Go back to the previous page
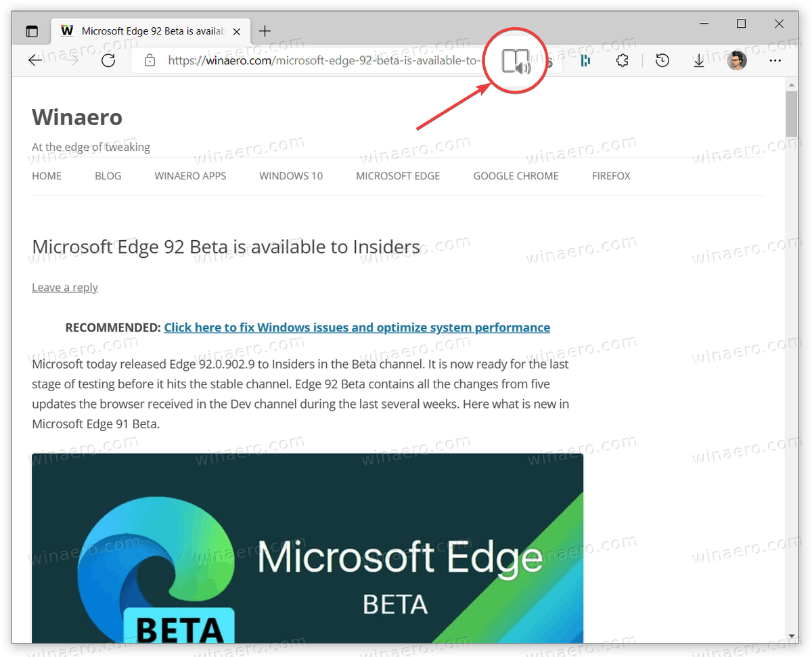The width and height of the screenshot is (812, 657). tap(35, 61)
